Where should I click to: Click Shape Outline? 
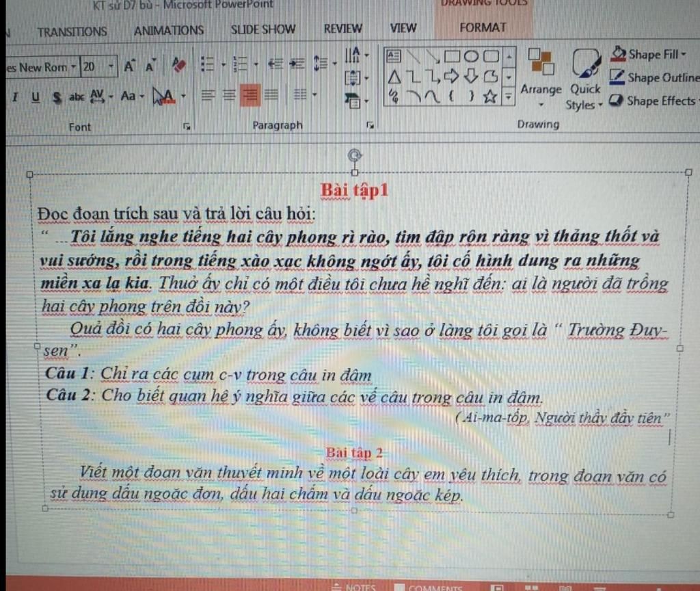coord(654,77)
